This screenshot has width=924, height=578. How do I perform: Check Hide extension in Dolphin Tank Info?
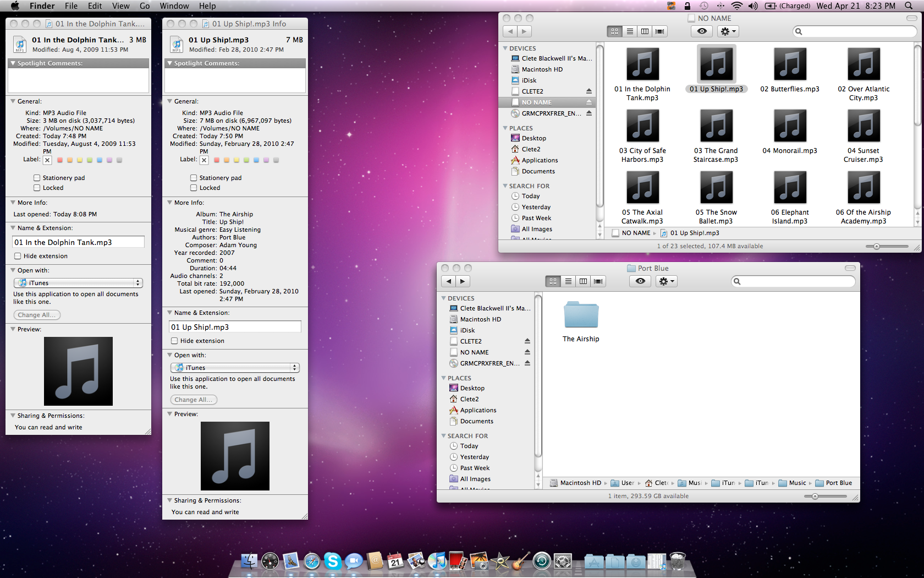point(18,256)
